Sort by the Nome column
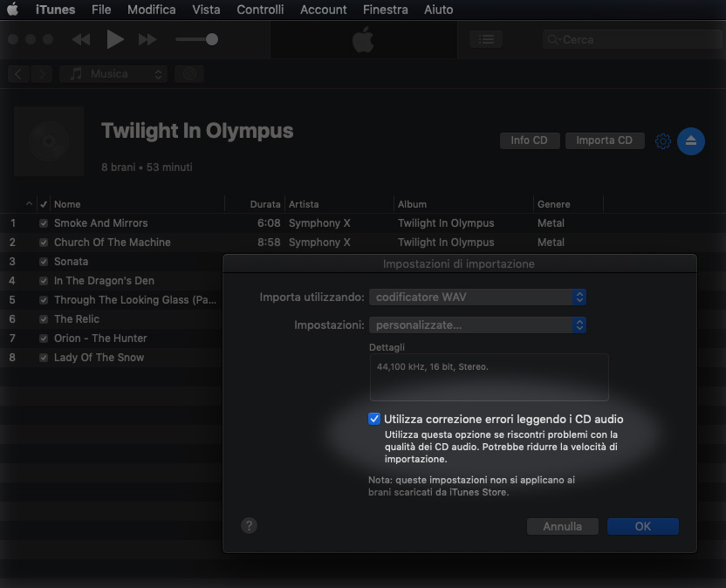The height and width of the screenshot is (588, 726). click(138, 204)
